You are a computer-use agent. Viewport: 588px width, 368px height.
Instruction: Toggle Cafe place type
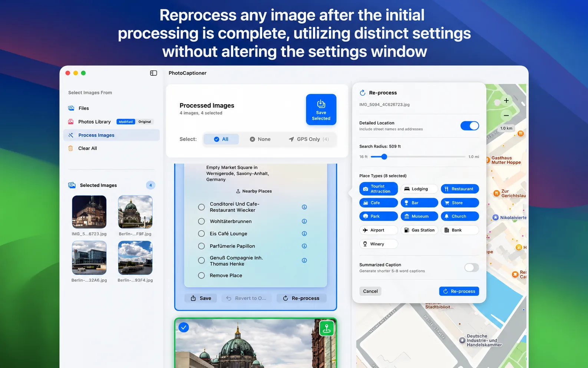[x=379, y=203]
